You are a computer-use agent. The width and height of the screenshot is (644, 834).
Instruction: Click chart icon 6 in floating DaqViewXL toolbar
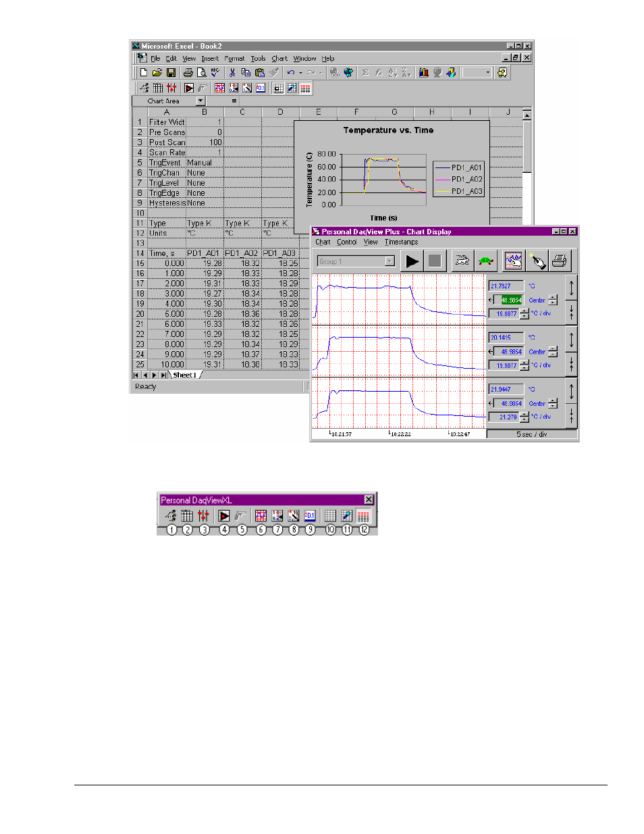[261, 516]
